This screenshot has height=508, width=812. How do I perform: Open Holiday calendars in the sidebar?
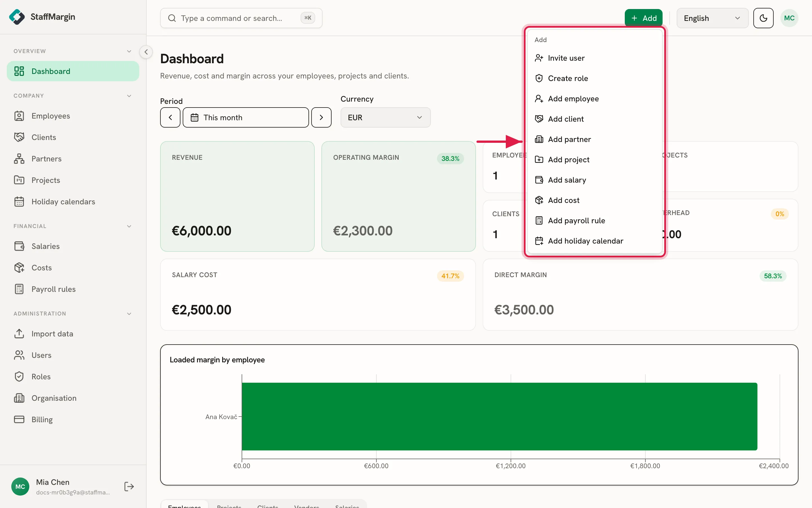(x=73, y=202)
